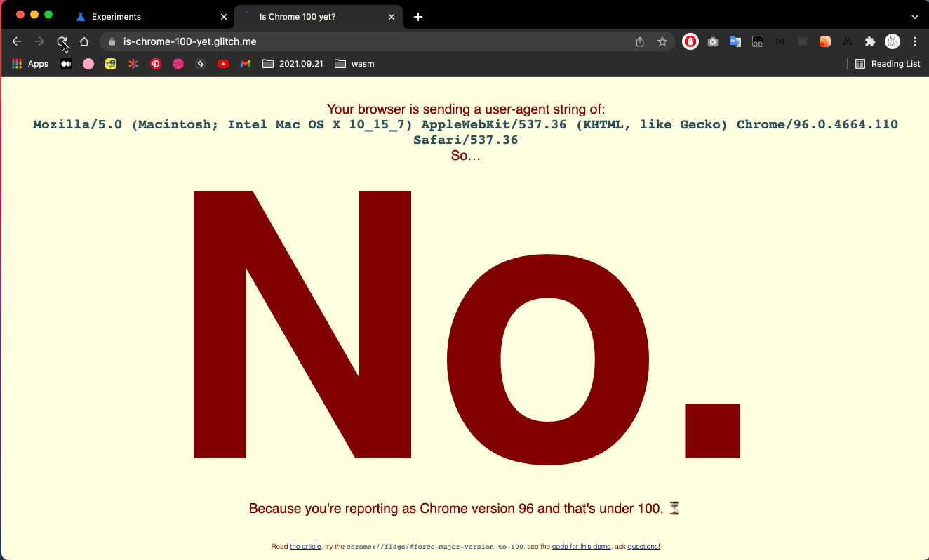The height and width of the screenshot is (560, 929).
Task: Open the Gmail bookmark
Action: click(246, 64)
